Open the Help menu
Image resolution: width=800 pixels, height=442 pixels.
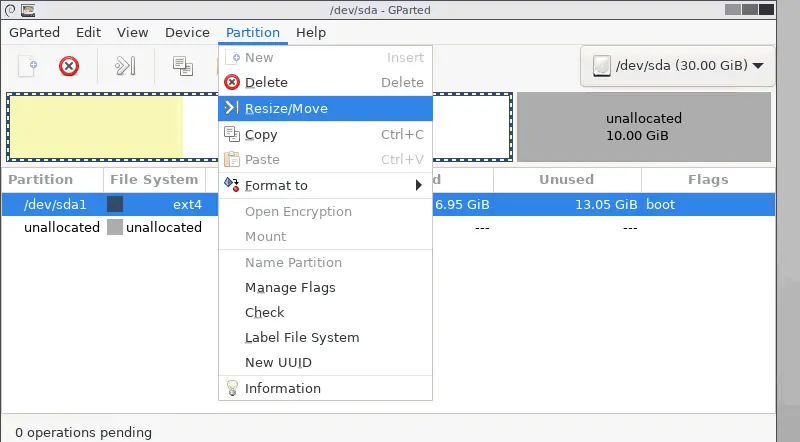(x=311, y=33)
